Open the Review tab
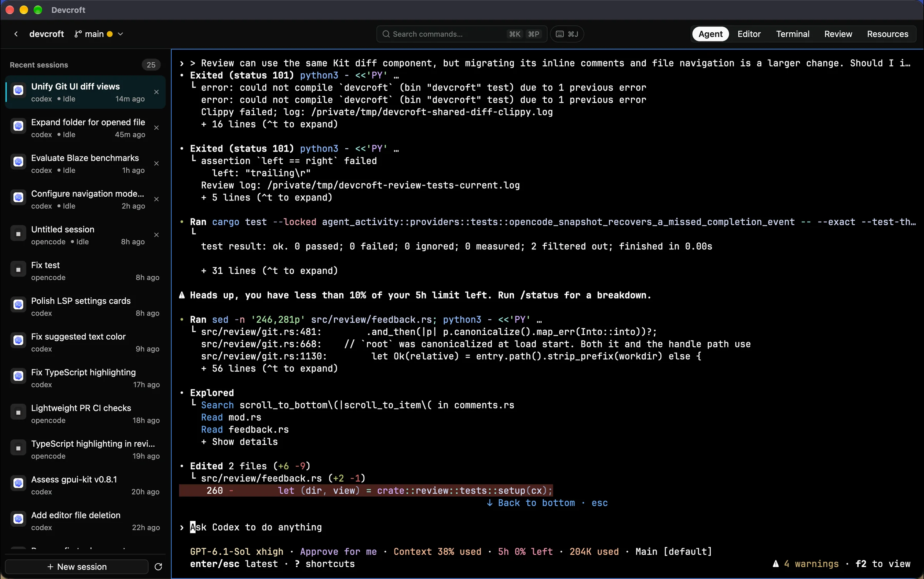 pos(838,34)
